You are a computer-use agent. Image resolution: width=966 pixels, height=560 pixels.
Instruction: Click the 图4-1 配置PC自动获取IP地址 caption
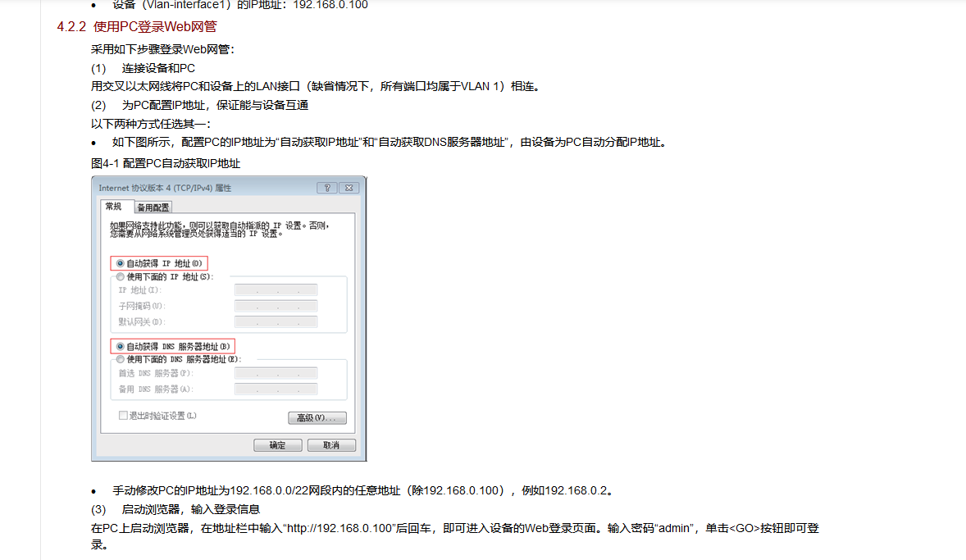[x=166, y=163]
